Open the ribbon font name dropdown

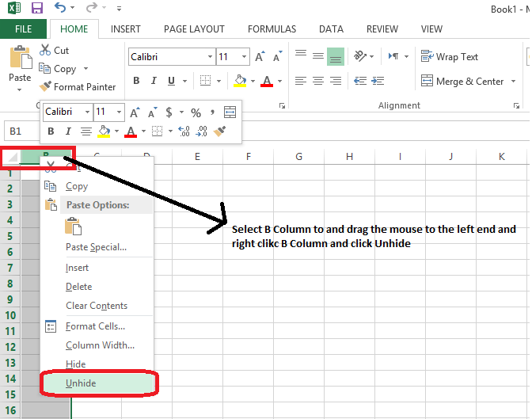coord(210,57)
